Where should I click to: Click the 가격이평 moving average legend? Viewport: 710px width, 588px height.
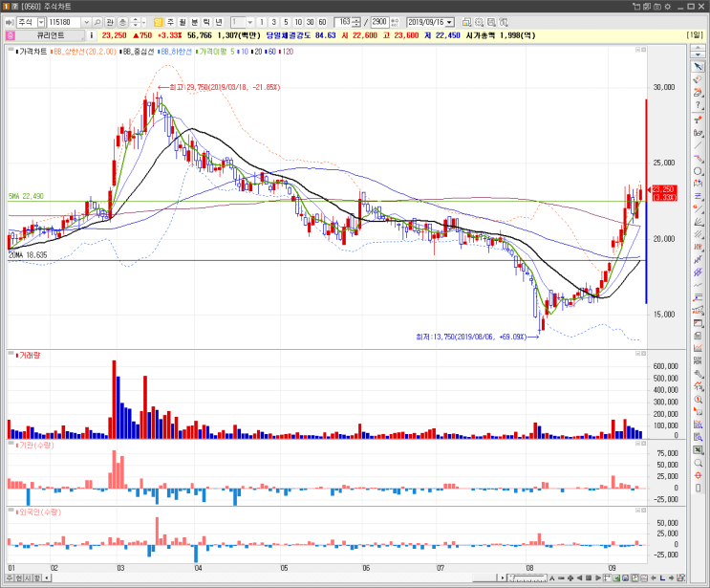pos(214,52)
